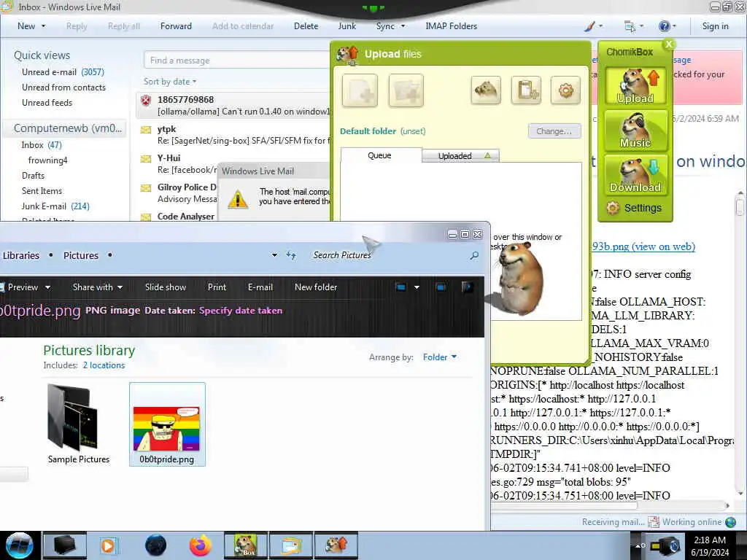747x560 pixels.
Task: Click Print in Pictures toolbar
Action: pos(217,287)
